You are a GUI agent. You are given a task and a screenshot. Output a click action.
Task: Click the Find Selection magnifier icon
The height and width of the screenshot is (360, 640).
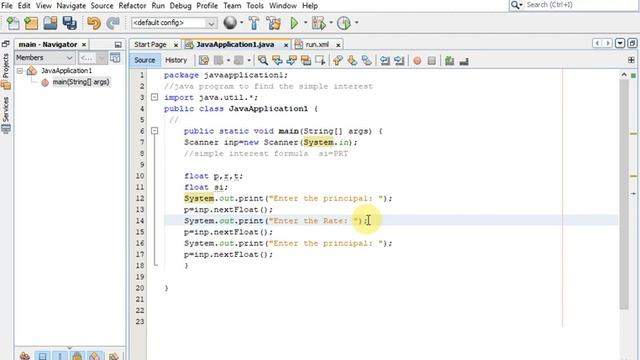[263, 60]
